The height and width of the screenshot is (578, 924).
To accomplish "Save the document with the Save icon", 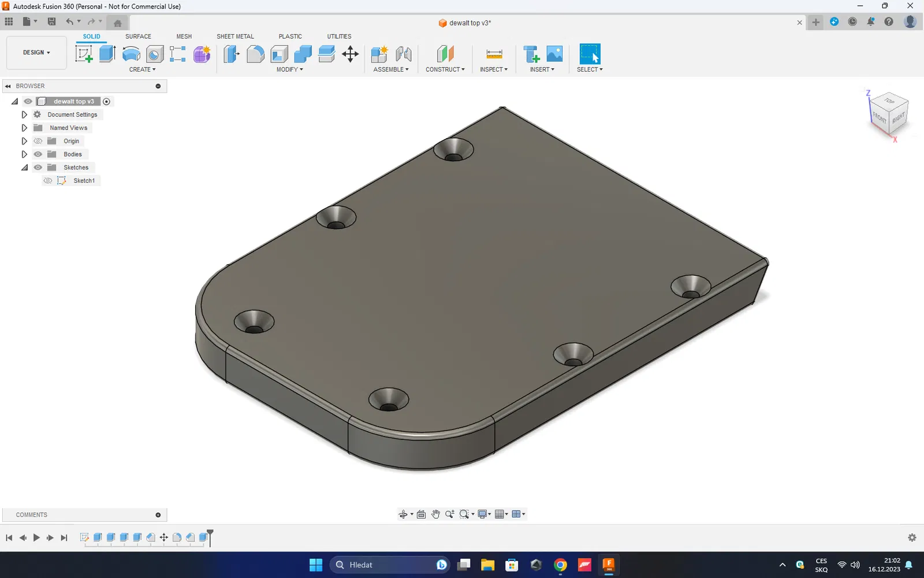I will [51, 22].
